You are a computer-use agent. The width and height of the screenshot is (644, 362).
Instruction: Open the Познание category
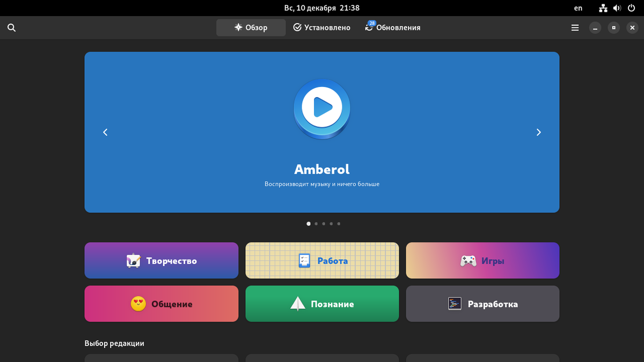[x=322, y=304]
